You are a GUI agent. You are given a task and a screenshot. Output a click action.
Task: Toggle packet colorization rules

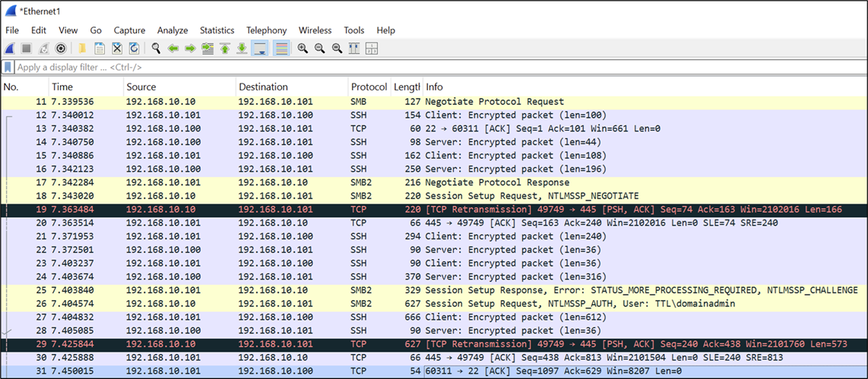[281, 49]
